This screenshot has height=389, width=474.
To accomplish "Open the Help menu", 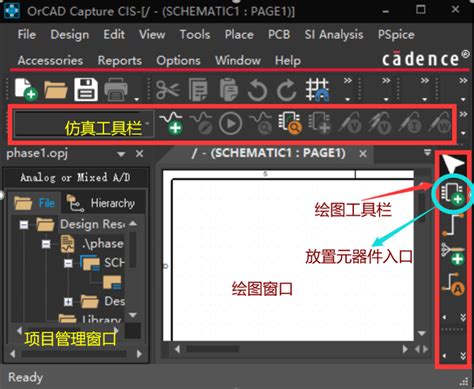I will pyautogui.click(x=288, y=61).
